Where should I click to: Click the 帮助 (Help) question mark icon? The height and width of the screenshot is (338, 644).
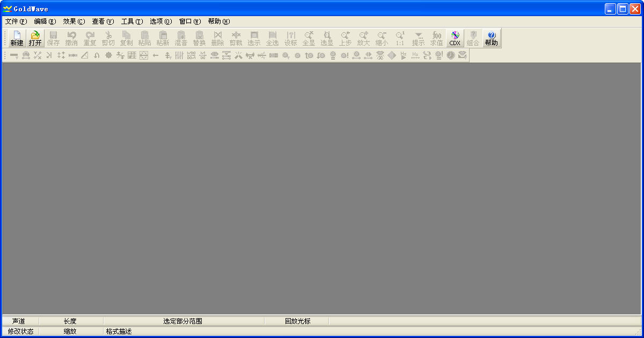pyautogui.click(x=491, y=38)
